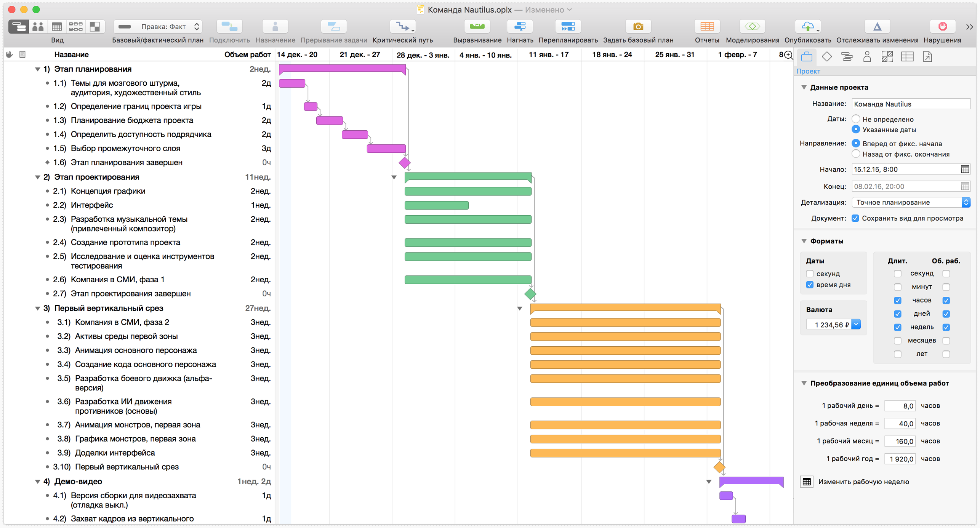
Task: Collapse Данные проекта section
Action: pyautogui.click(x=804, y=87)
